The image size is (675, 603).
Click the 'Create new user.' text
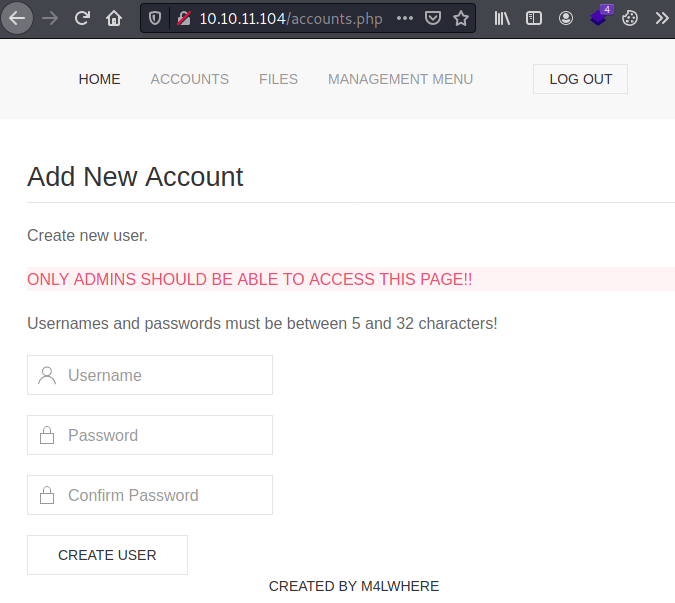coord(87,235)
